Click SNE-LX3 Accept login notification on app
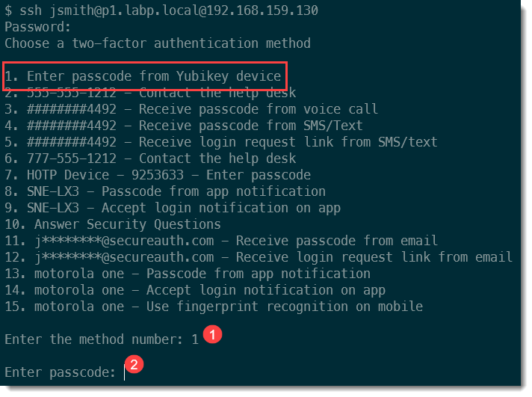 pyautogui.click(x=173, y=208)
